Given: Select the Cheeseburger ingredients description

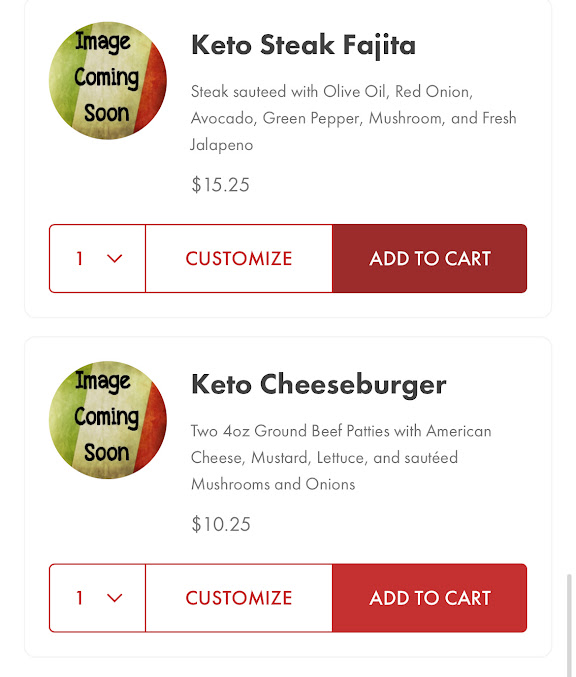Looking at the screenshot, I should (x=341, y=457).
